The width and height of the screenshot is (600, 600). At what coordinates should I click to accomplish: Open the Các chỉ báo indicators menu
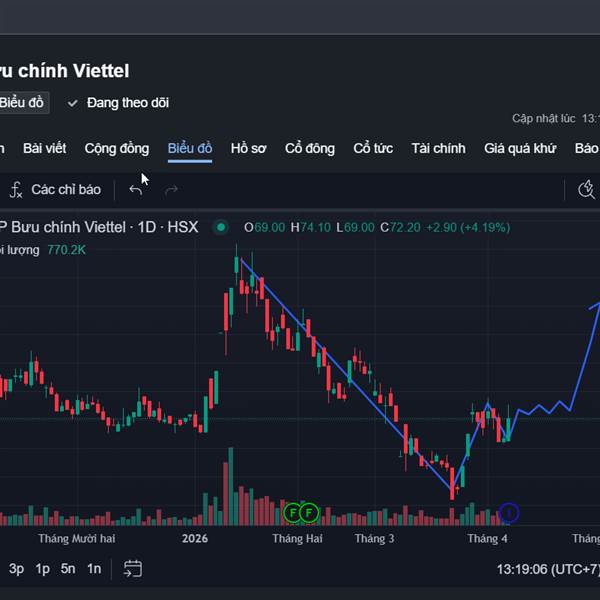tap(55, 190)
